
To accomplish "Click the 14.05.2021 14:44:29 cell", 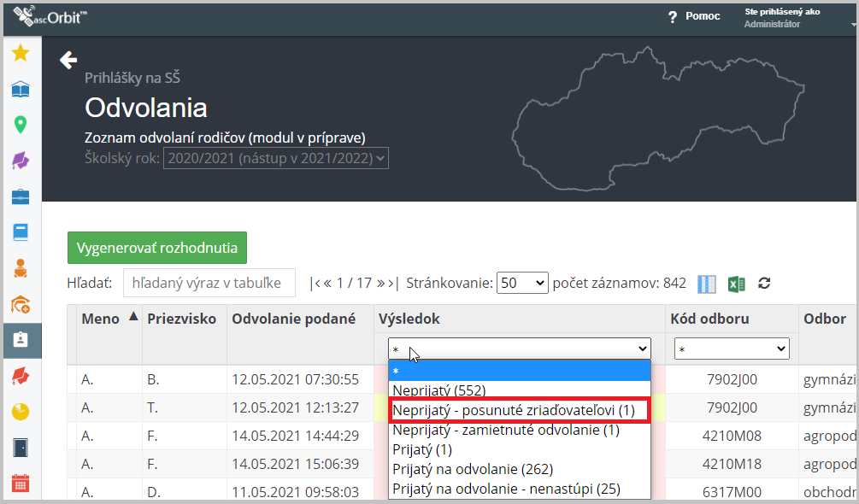I will click(x=295, y=436).
